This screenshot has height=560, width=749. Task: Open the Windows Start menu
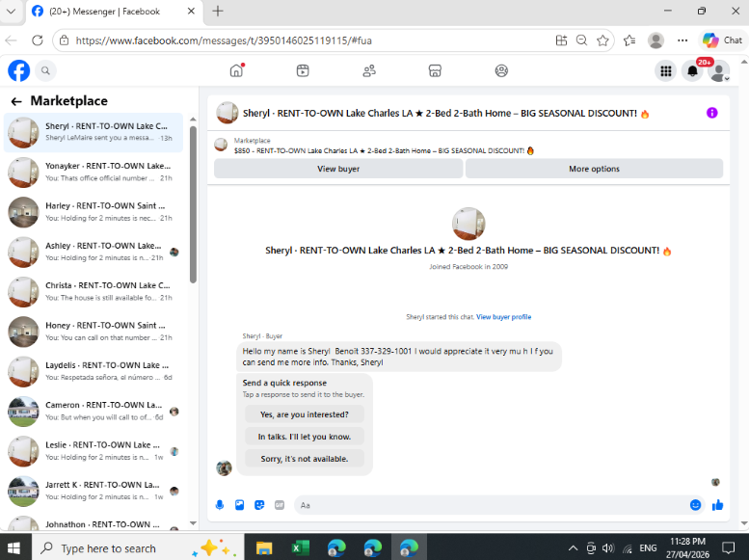coord(13,547)
